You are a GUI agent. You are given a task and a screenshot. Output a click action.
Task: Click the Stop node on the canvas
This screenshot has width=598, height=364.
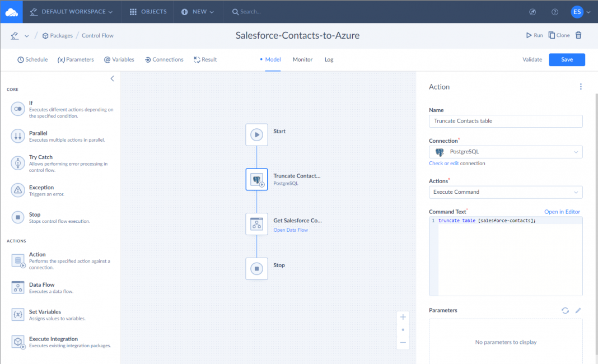[256, 269]
